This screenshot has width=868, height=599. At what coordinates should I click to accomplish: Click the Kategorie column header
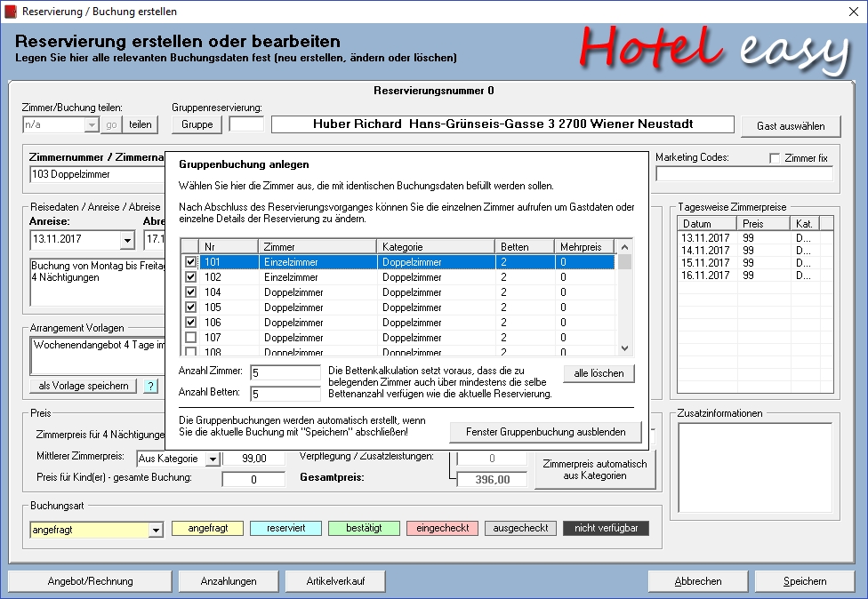(x=436, y=246)
